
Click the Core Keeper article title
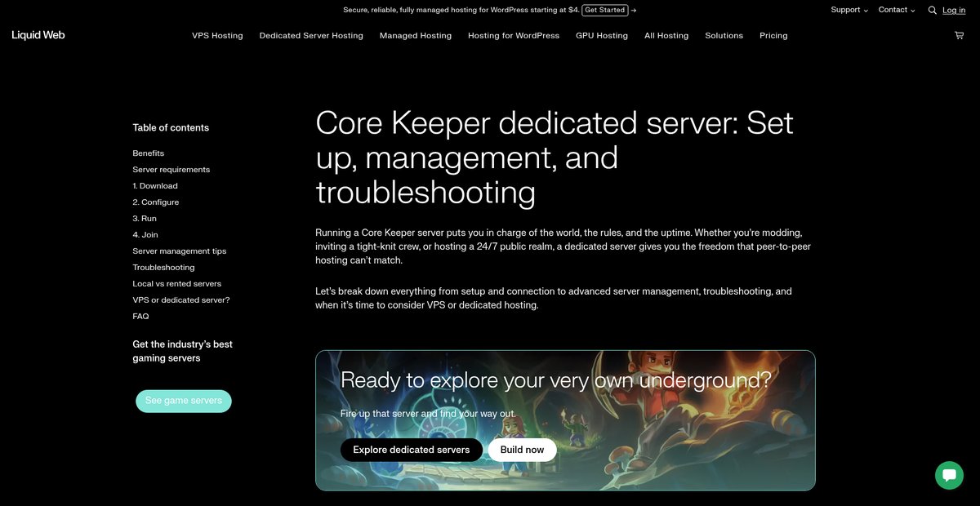[555, 158]
